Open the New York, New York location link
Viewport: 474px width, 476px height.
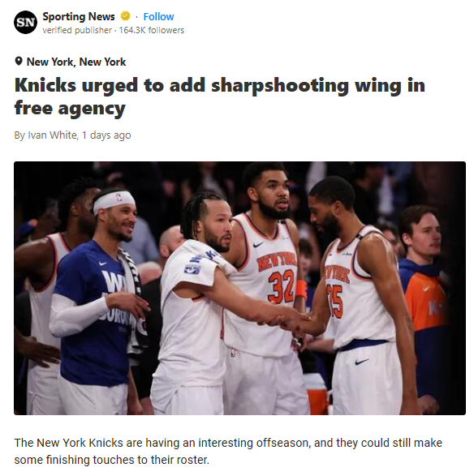(76, 62)
